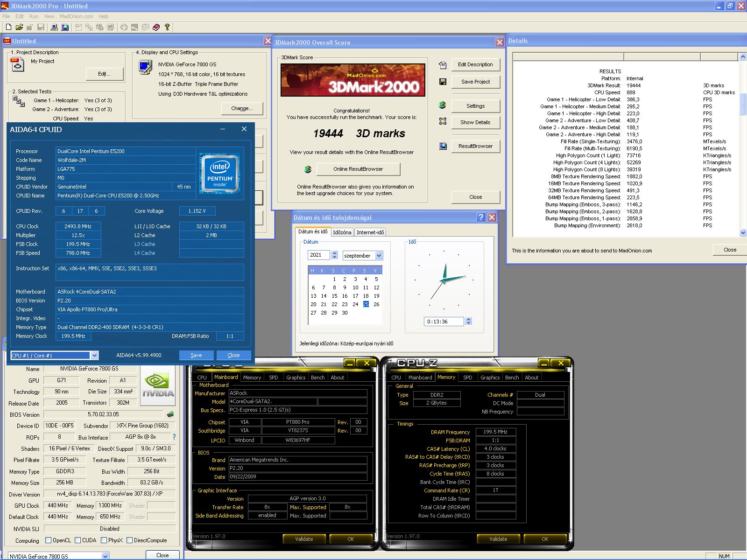This screenshot has width=747, height=560.
Task: Click the Details scrollbar down arrow
Action: point(743,232)
